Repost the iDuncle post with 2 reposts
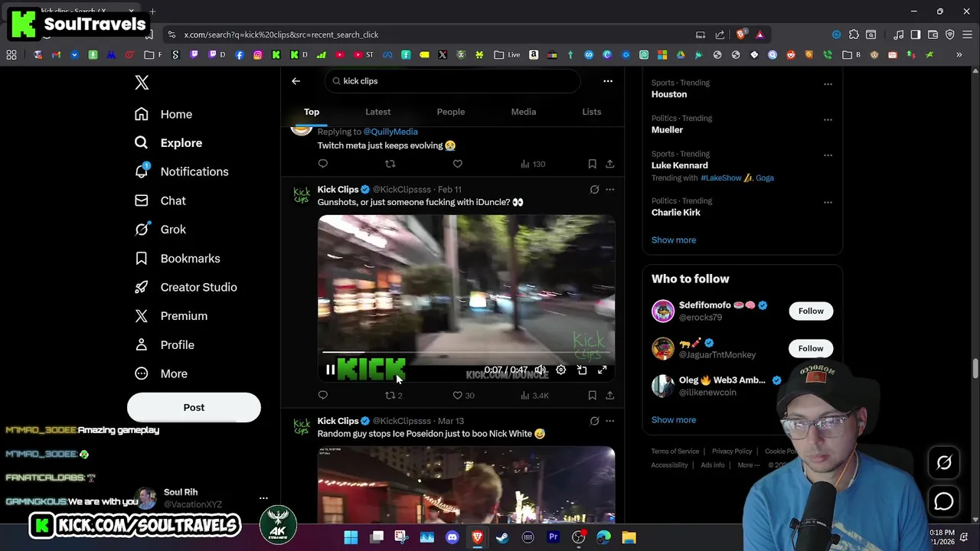 point(394,396)
